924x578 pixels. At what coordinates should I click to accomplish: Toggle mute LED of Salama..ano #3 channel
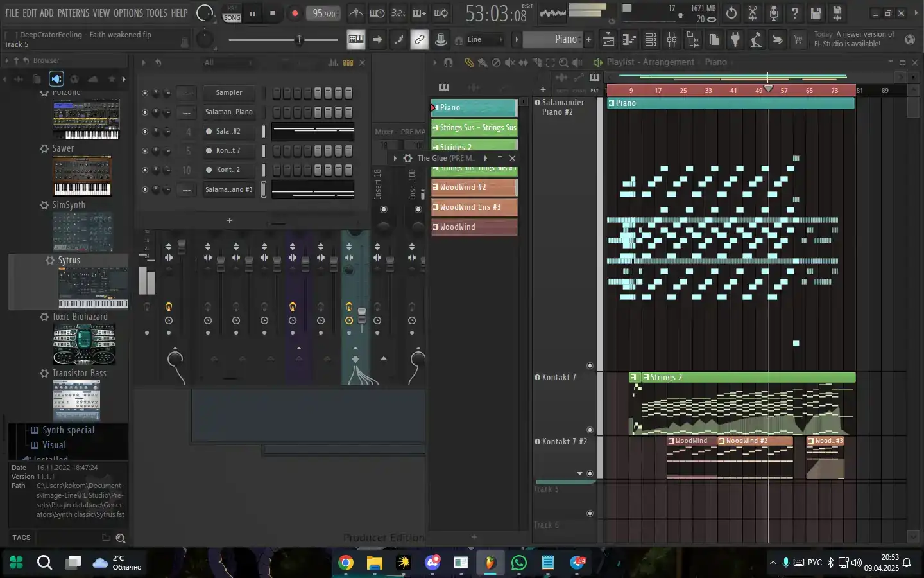(144, 189)
